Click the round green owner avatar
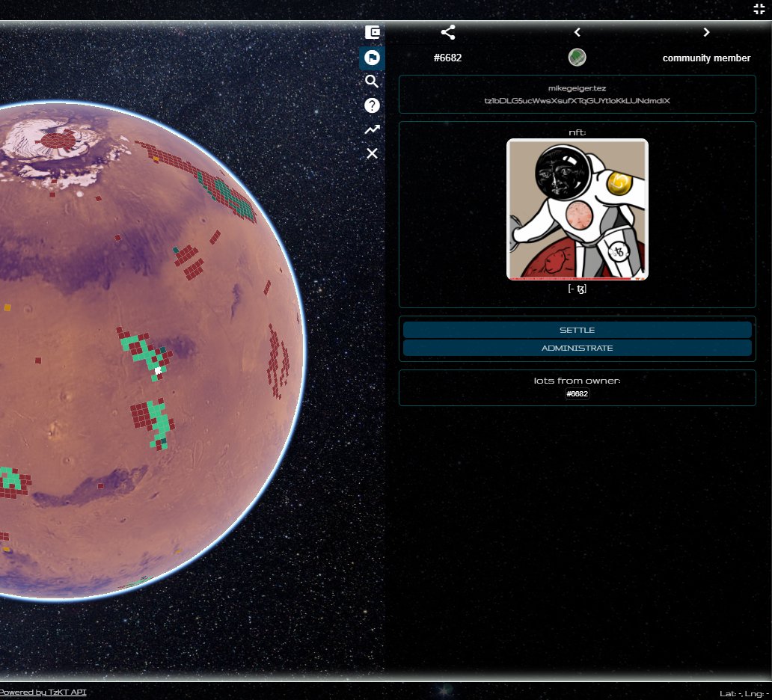 577,58
